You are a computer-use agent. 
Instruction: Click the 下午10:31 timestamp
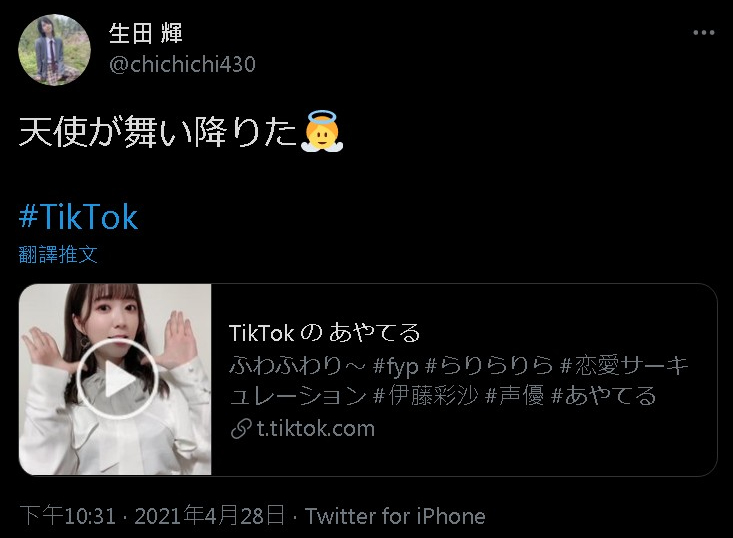tap(68, 516)
